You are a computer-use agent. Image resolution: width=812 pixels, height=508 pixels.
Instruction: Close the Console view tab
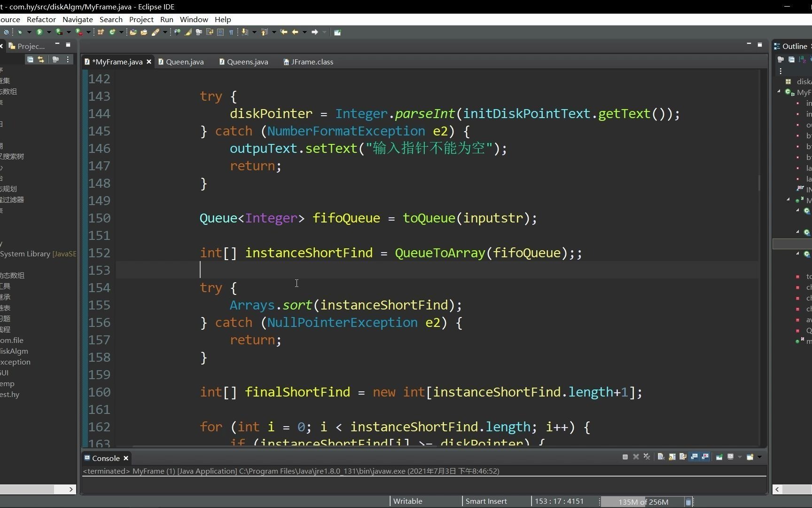[x=126, y=458]
